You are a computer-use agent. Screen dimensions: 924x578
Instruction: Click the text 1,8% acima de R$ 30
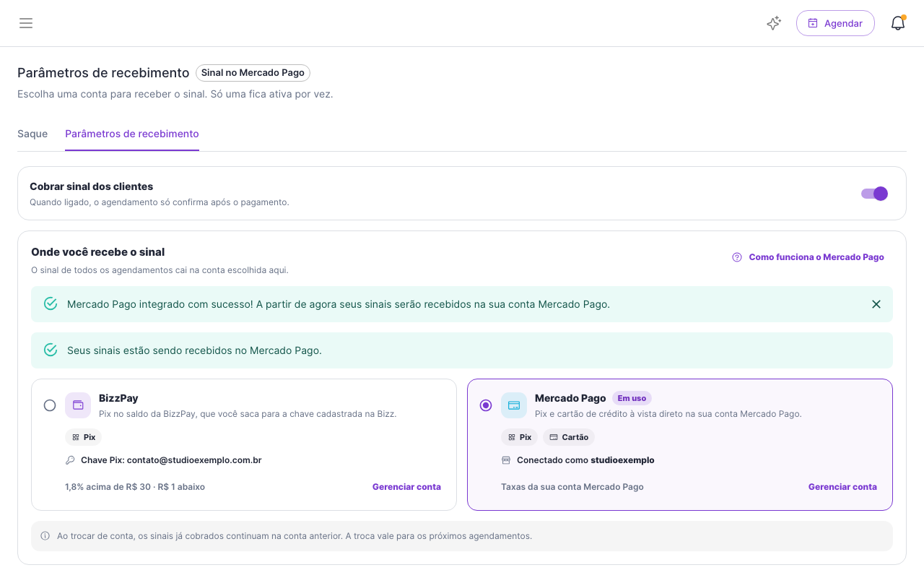(x=108, y=487)
